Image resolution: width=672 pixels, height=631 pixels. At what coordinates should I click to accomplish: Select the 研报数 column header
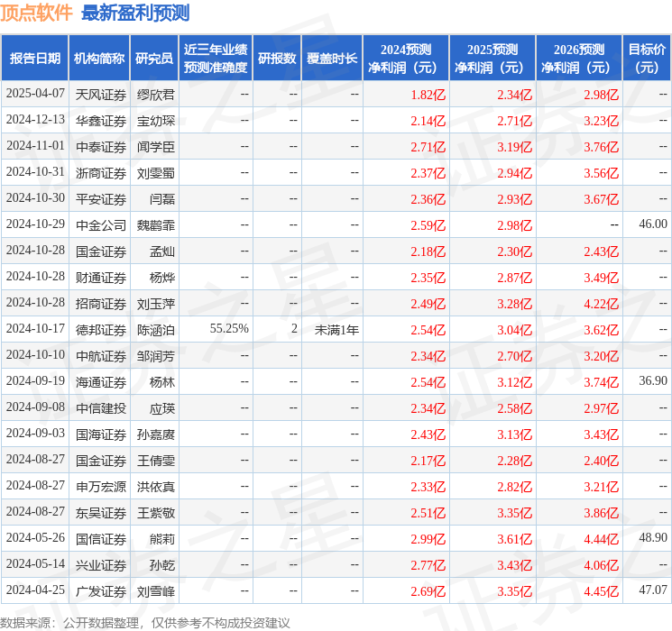click(x=277, y=58)
